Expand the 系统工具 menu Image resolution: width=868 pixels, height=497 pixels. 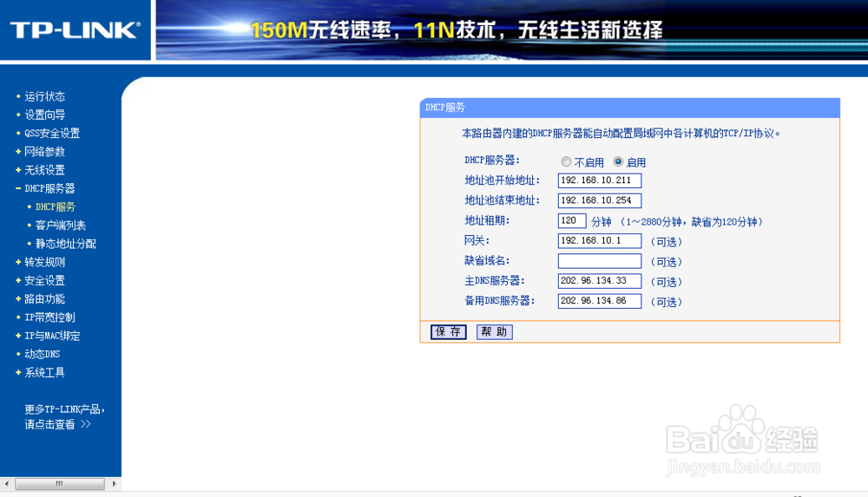click(45, 372)
